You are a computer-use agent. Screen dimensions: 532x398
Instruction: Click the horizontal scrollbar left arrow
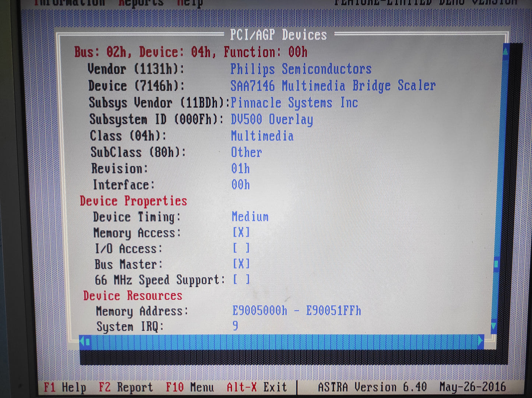coord(82,342)
